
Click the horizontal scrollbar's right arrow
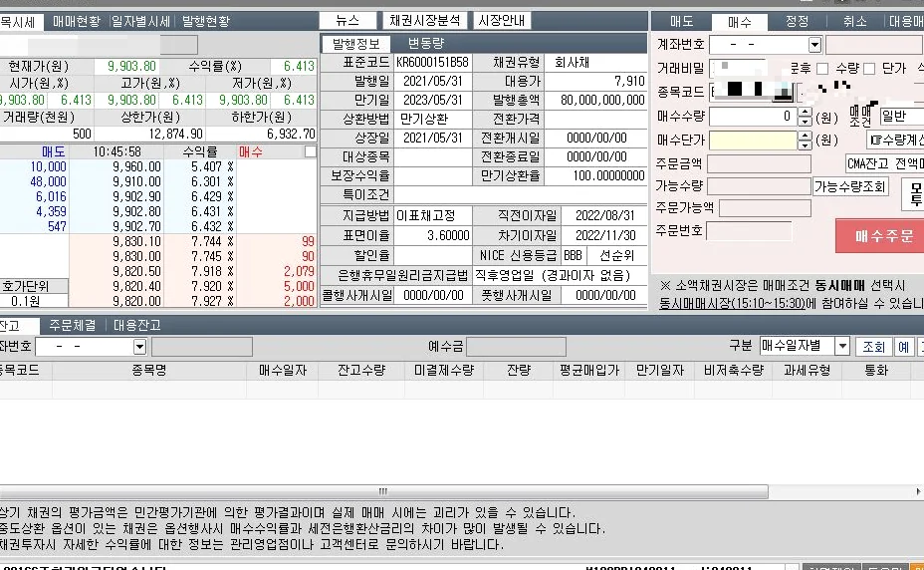pyautogui.click(x=918, y=491)
